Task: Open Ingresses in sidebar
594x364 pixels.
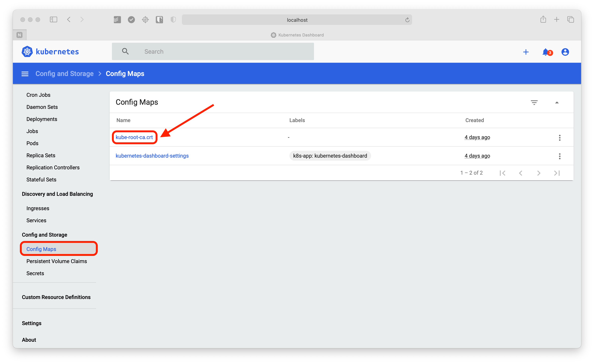Action: [x=38, y=208]
